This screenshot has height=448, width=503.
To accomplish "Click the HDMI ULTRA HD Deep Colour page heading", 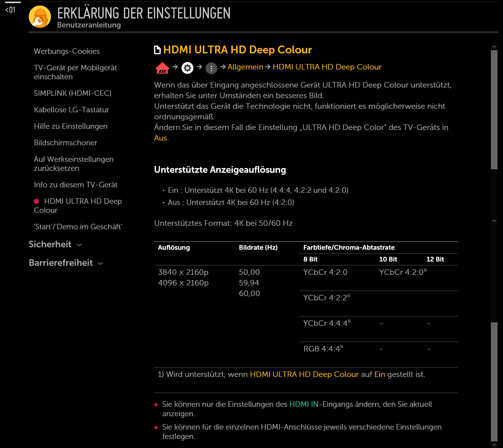I will 237,50.
